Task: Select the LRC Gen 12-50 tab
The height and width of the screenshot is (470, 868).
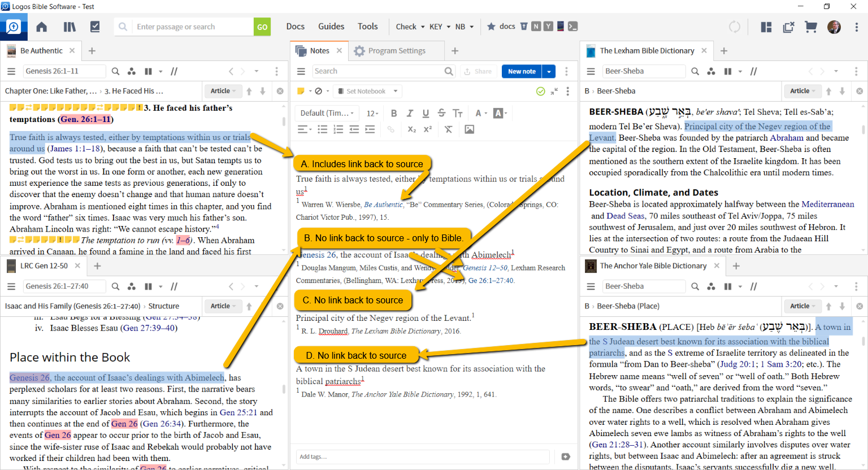Action: (x=44, y=266)
